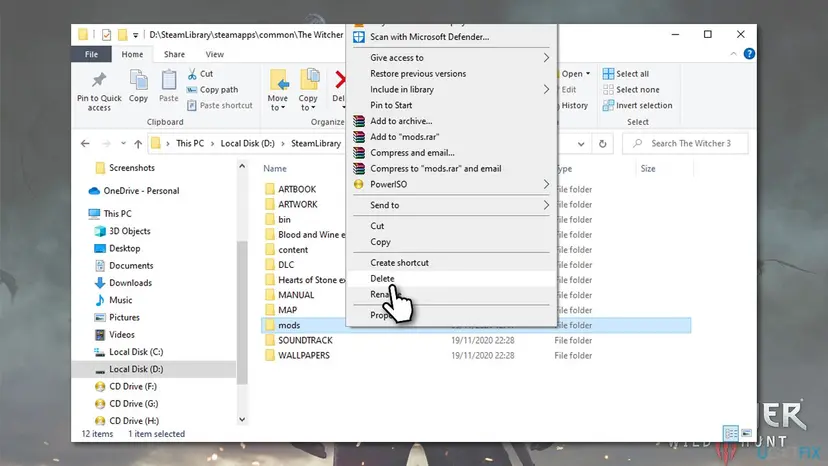828x466 pixels.
Task: Choose Cut in the context menu
Action: [451, 226]
